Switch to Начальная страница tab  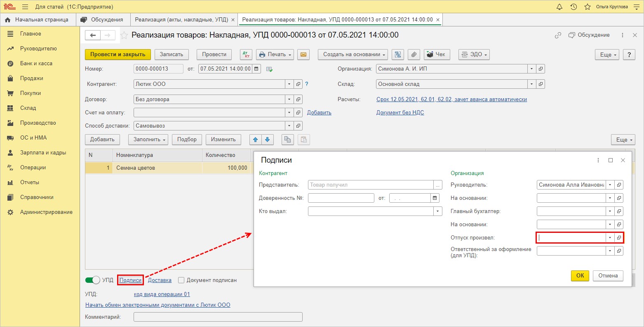(x=38, y=19)
